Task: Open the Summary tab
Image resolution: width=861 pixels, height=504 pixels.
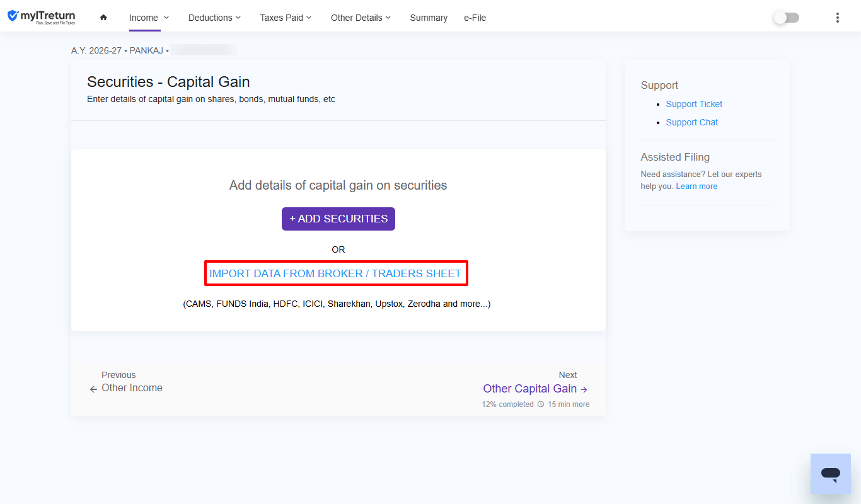Action: point(429,18)
